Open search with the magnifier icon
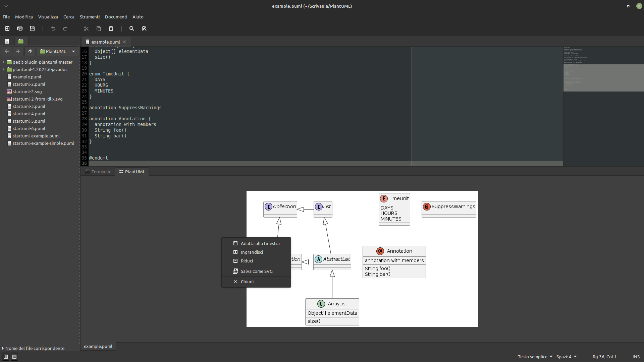This screenshot has width=644, height=362. [132, 28]
